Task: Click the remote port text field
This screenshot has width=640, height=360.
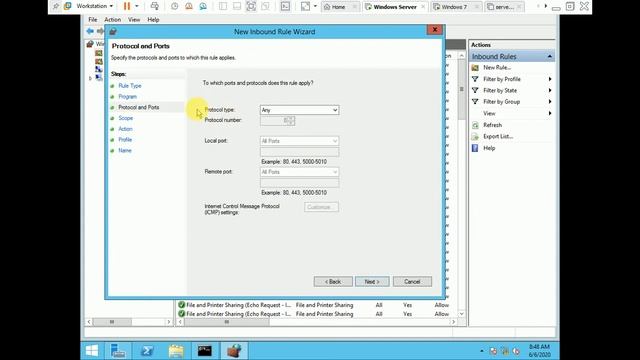Action: [x=299, y=183]
